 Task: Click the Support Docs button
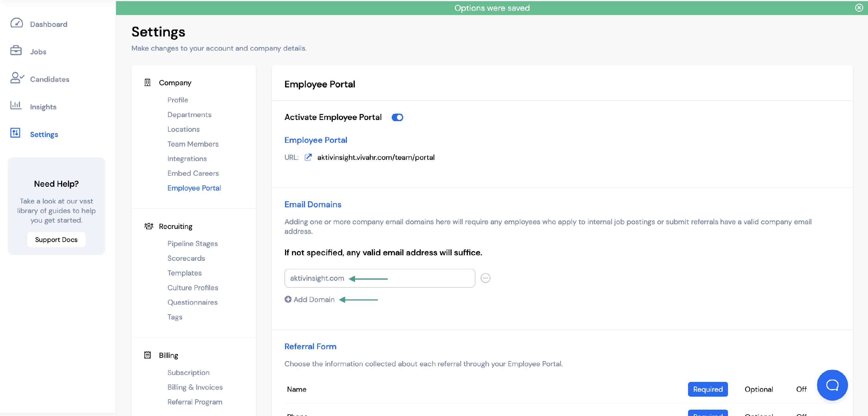[56, 240]
